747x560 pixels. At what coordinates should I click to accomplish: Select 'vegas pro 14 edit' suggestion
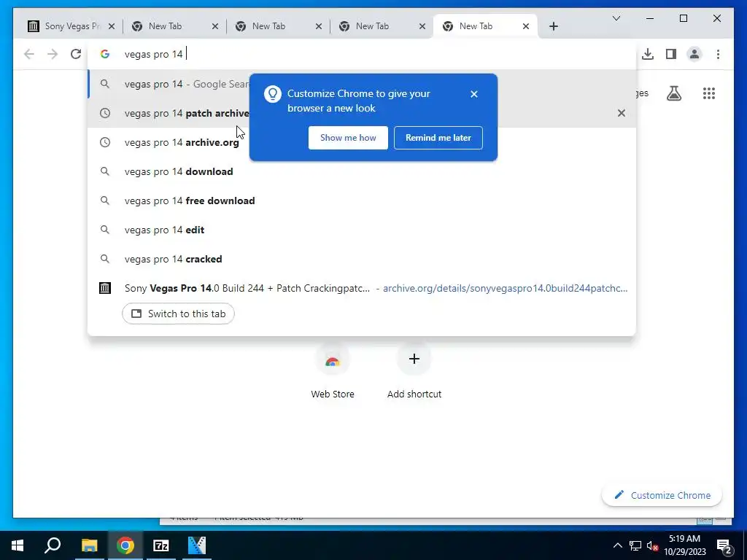[362, 230]
